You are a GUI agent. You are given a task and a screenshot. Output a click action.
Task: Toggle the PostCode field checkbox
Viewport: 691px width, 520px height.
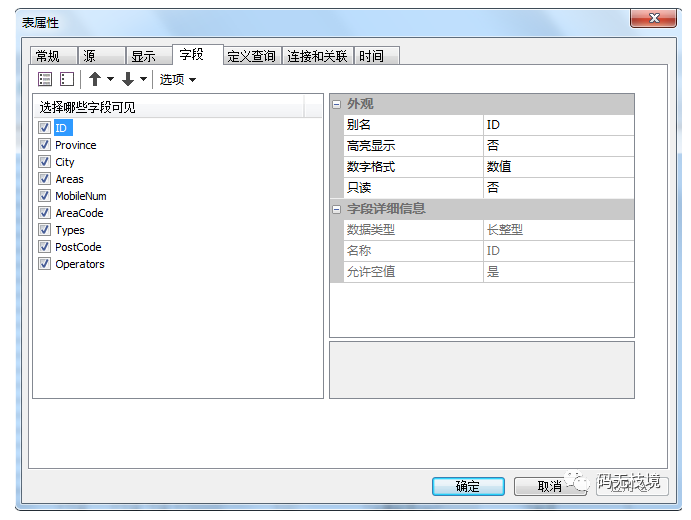pyautogui.click(x=44, y=247)
